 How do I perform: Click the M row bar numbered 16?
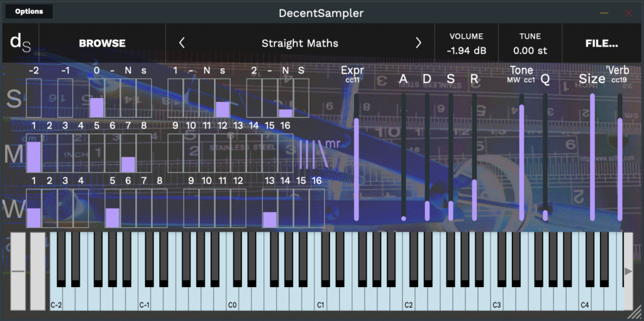286,153
